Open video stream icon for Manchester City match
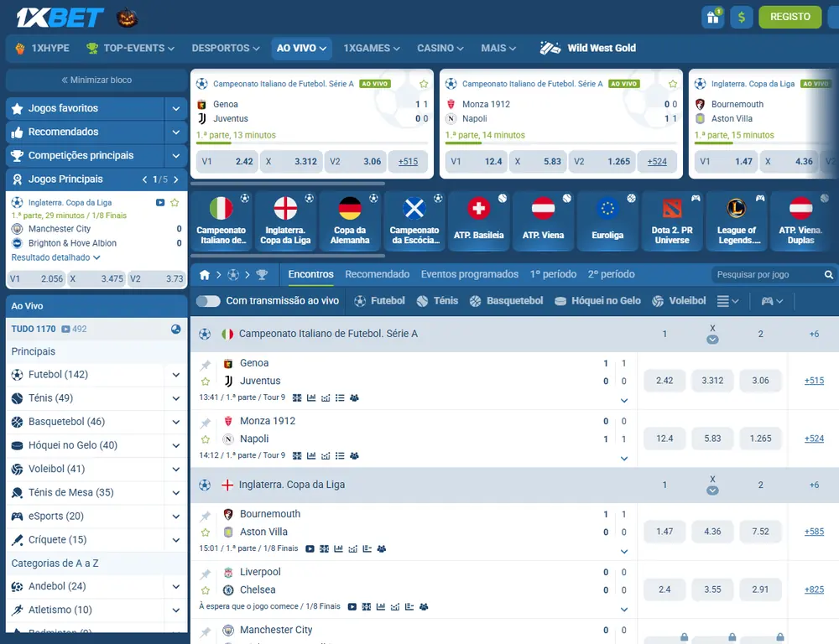This screenshot has width=839, height=644. coord(160,203)
